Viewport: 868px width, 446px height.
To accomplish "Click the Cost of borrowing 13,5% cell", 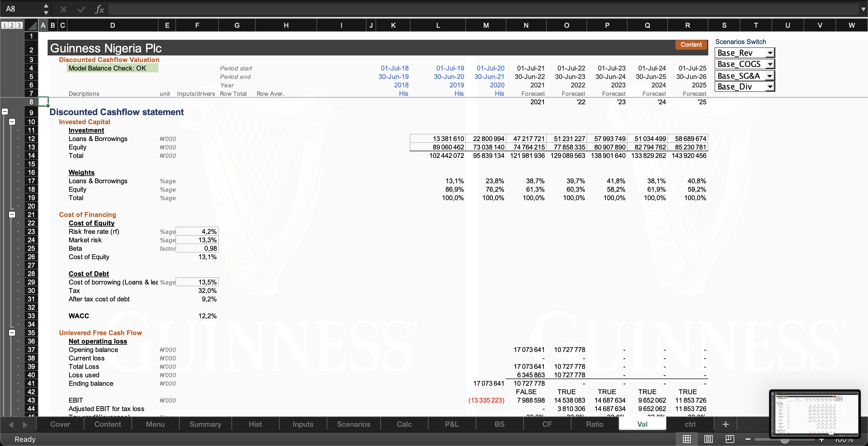I will pyautogui.click(x=197, y=282).
